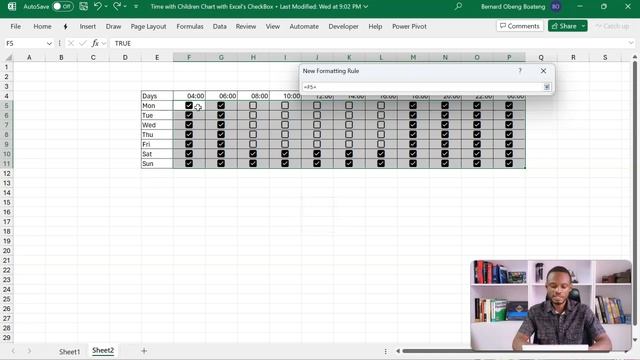Select column Q header
The image size is (640, 360).
[541, 57]
